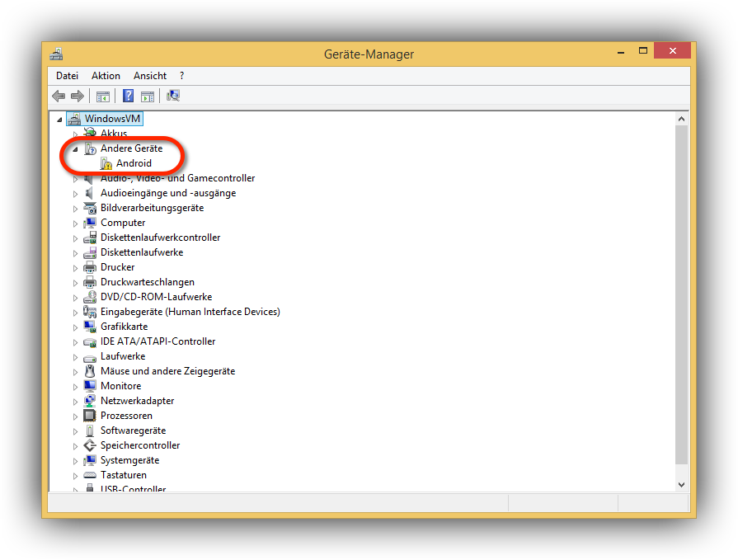Select the Monitore row
This screenshot has height=560, width=738.
tap(121, 386)
